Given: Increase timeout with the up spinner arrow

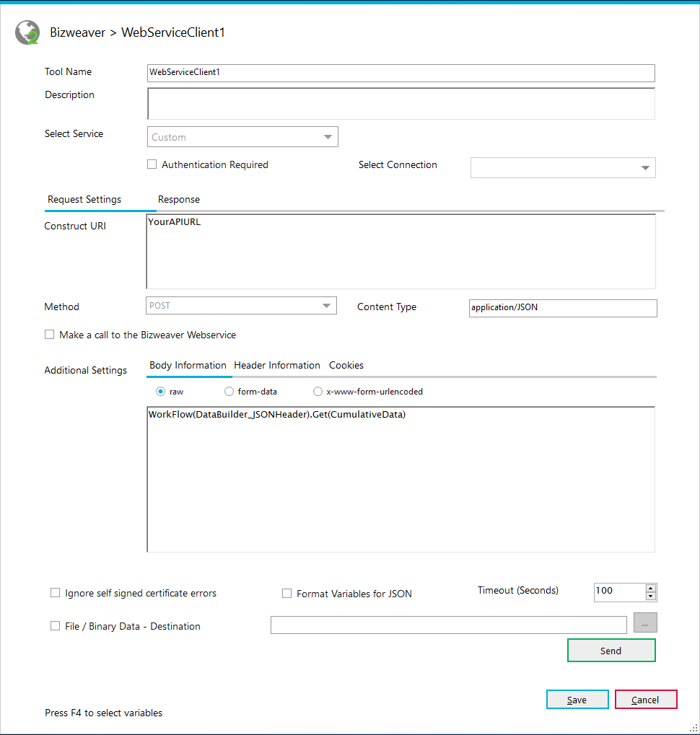Looking at the screenshot, I should point(651,588).
